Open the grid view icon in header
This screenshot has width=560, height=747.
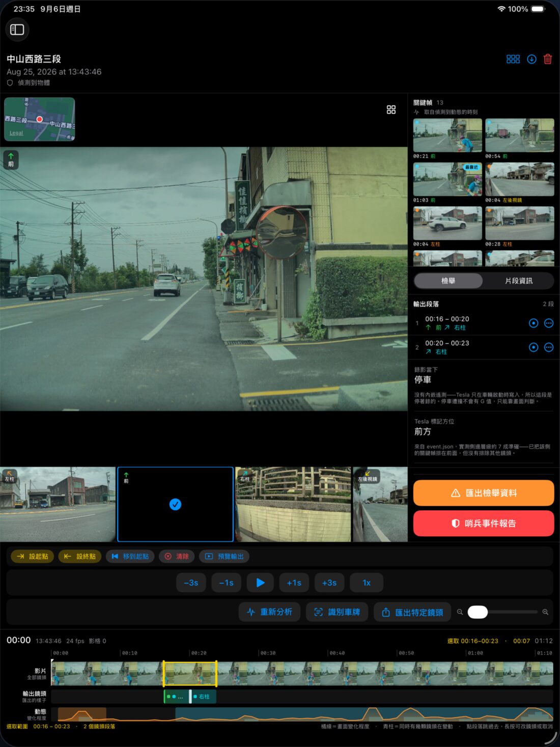tap(513, 59)
